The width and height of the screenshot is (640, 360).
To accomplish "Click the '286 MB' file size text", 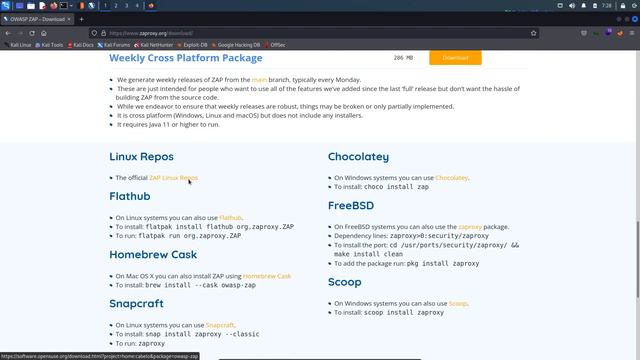I will point(403,58).
